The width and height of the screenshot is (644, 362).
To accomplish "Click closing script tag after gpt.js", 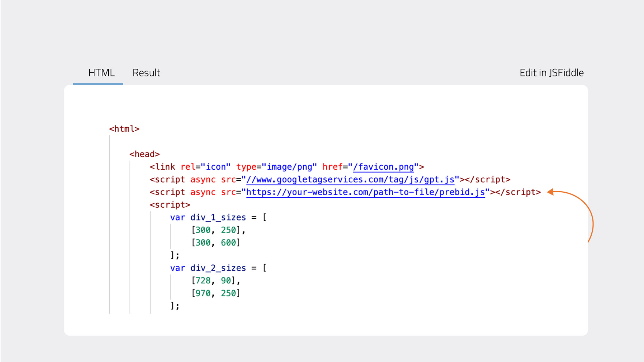I will coord(487,180).
